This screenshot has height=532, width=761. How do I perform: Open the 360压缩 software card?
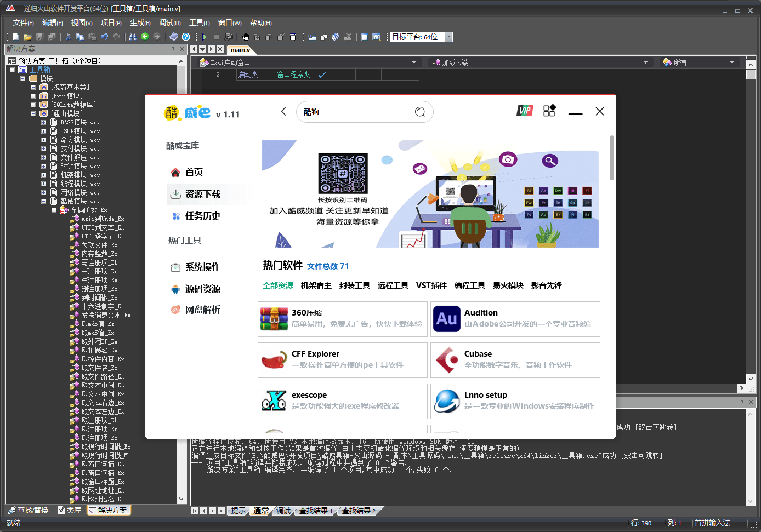click(343, 319)
